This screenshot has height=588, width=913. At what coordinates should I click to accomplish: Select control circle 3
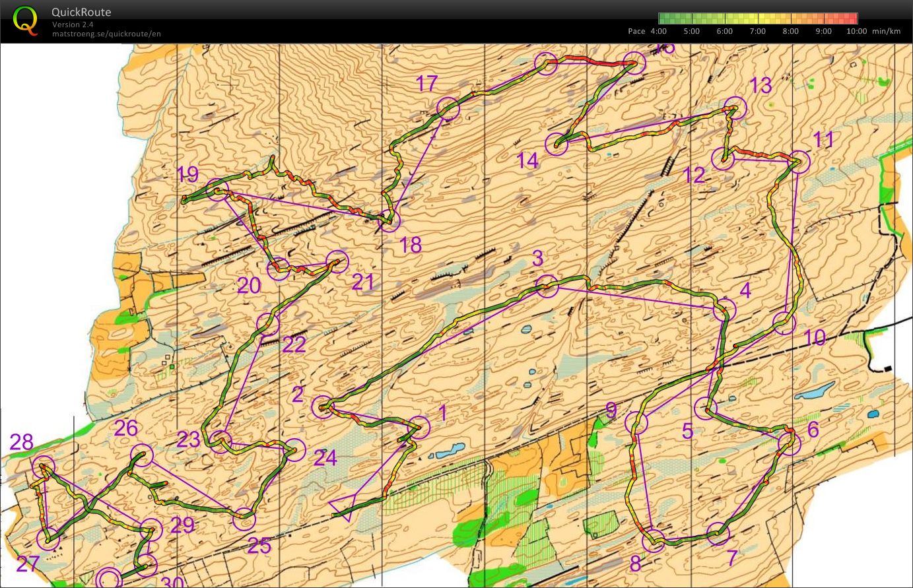click(x=547, y=286)
